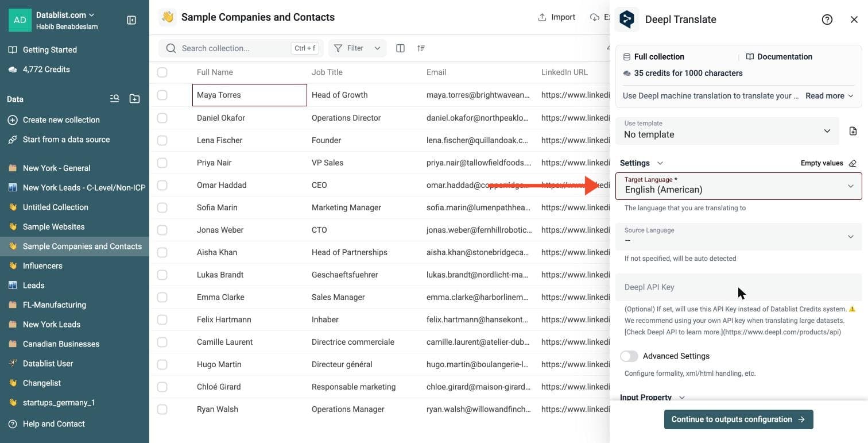Open Datablist User collection

75,363
